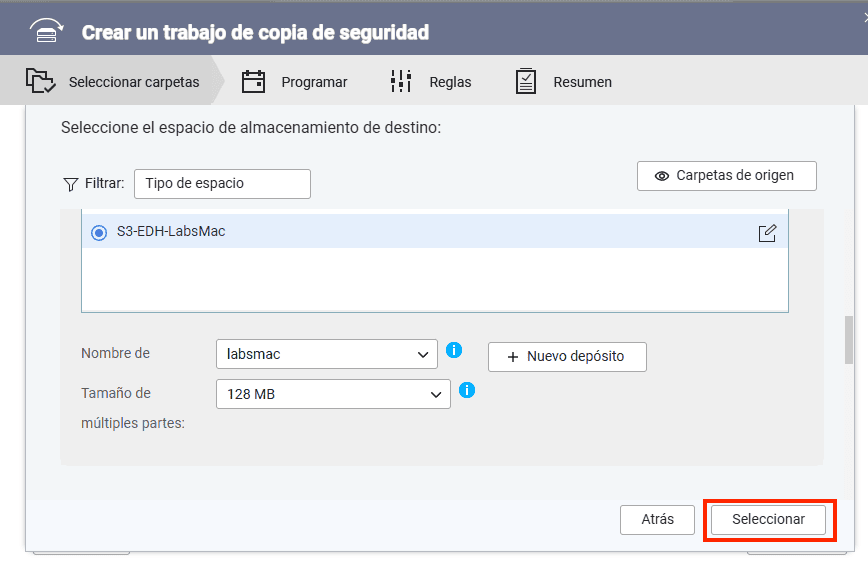This screenshot has width=868, height=566.
Task: Click the calendar icon for Programar step
Action: (254, 82)
